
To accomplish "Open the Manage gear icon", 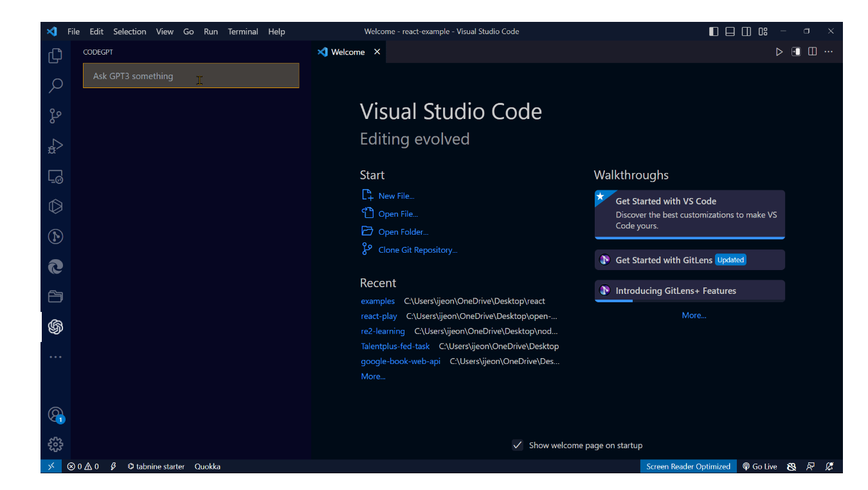I will [x=55, y=444].
